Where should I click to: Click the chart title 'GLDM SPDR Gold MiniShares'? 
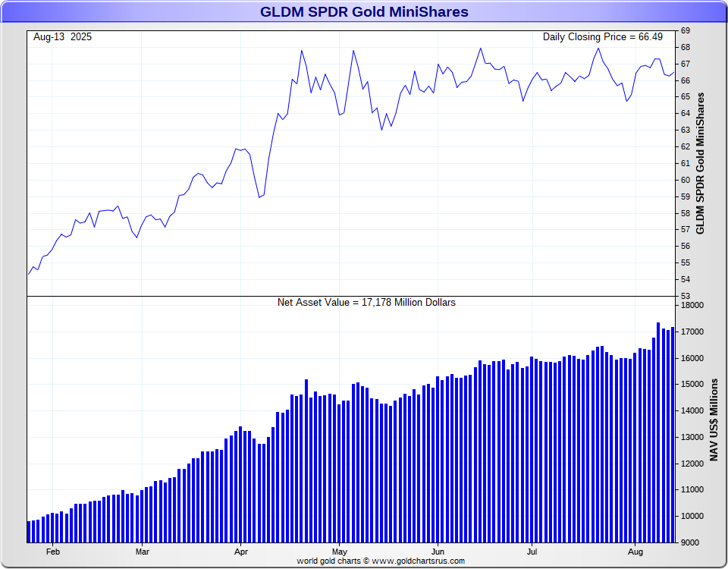click(364, 11)
